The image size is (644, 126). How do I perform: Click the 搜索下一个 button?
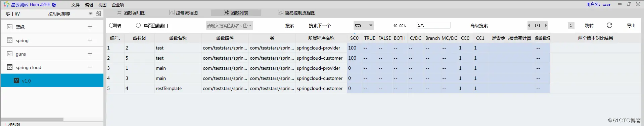click(x=320, y=26)
